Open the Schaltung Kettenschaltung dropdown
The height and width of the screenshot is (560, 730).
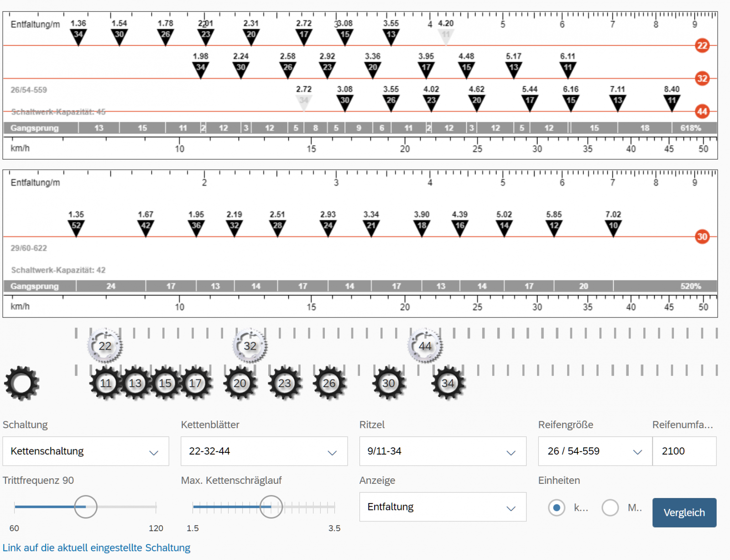[x=86, y=451]
